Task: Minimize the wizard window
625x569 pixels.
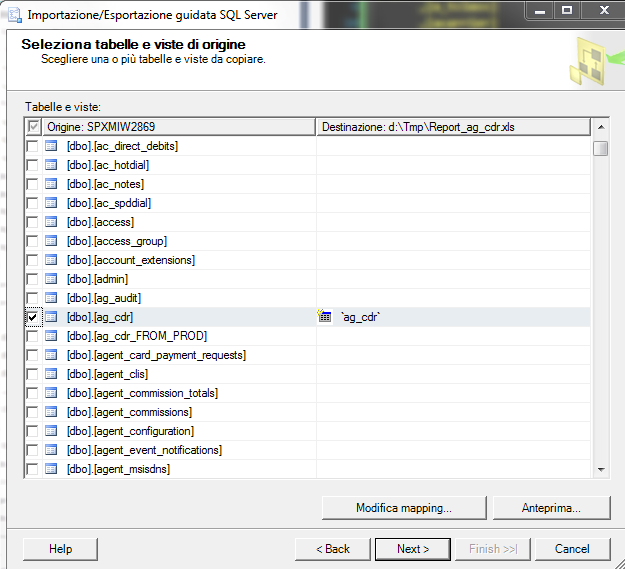Action: coord(540,10)
